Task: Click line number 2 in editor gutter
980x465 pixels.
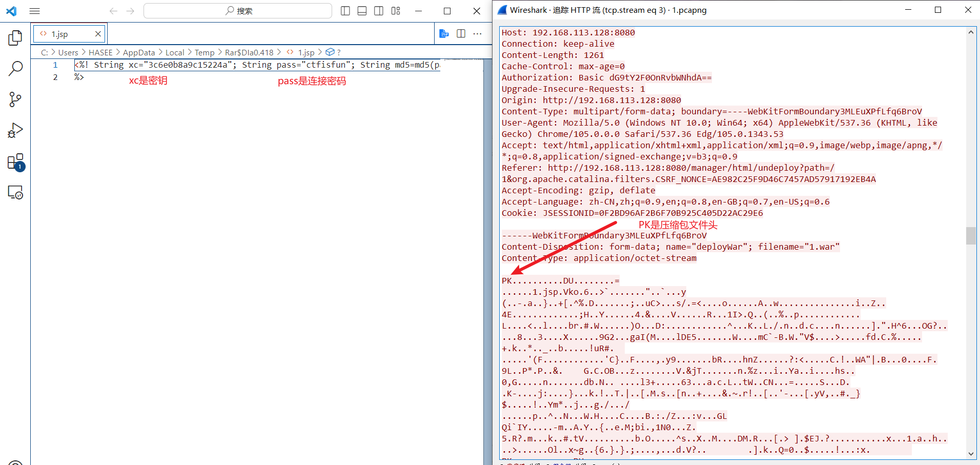Action: [55, 77]
